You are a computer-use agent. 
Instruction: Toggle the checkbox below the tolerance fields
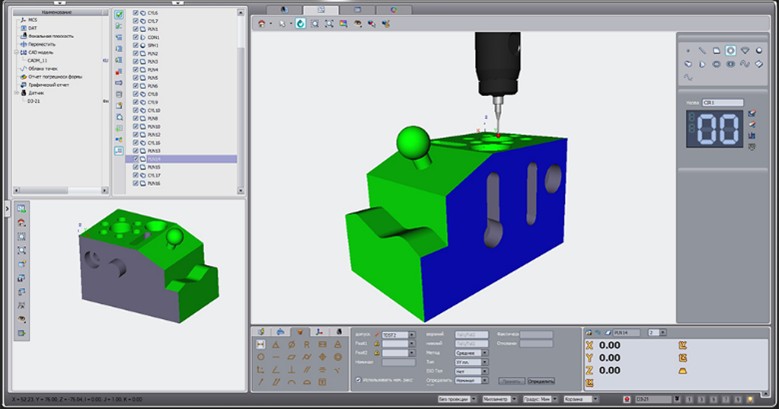[358, 380]
